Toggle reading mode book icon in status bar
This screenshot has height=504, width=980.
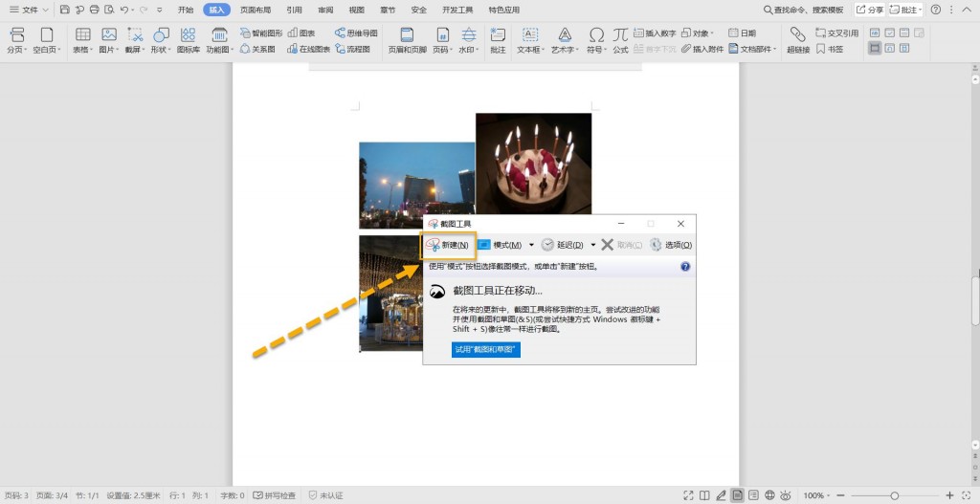coord(705,495)
